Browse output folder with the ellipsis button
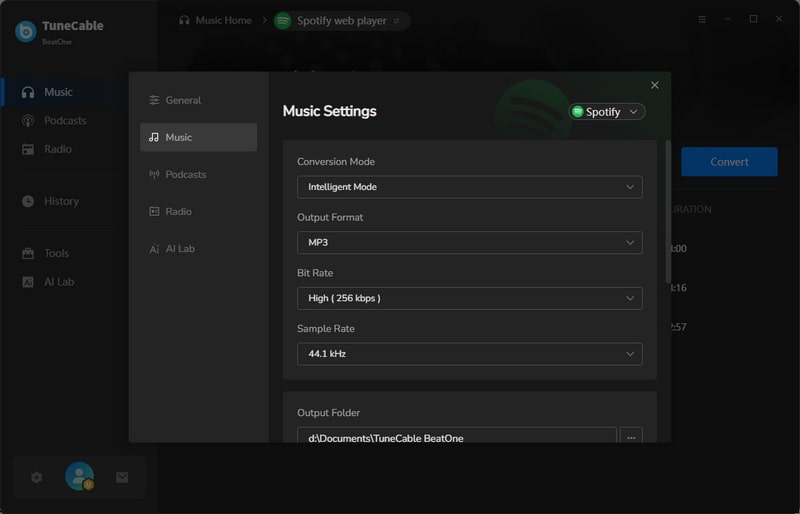 631,436
